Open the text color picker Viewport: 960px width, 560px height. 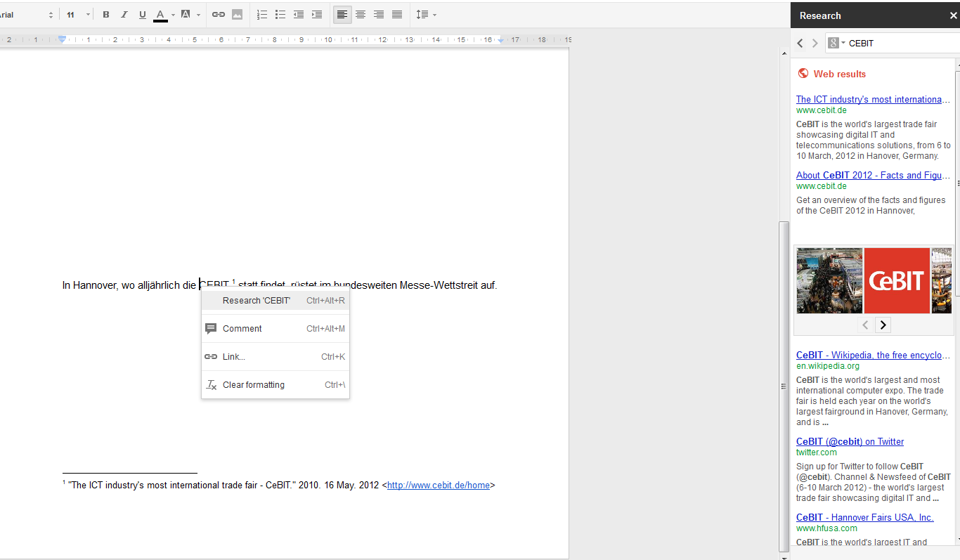[x=164, y=15]
